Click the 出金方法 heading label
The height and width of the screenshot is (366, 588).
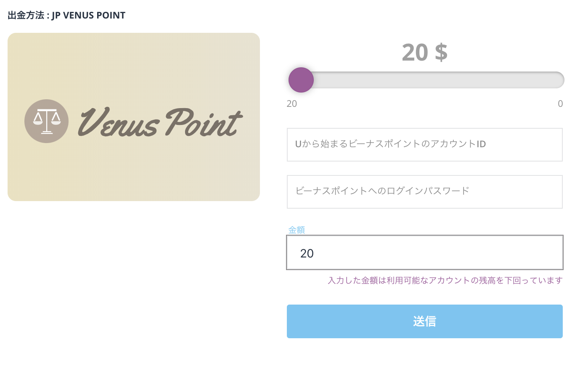[26, 16]
